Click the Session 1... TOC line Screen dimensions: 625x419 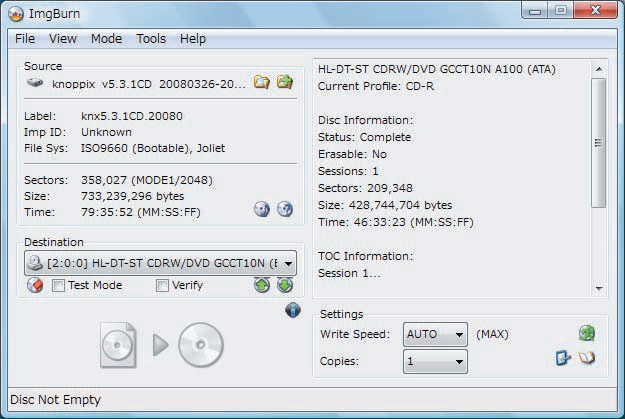click(349, 273)
